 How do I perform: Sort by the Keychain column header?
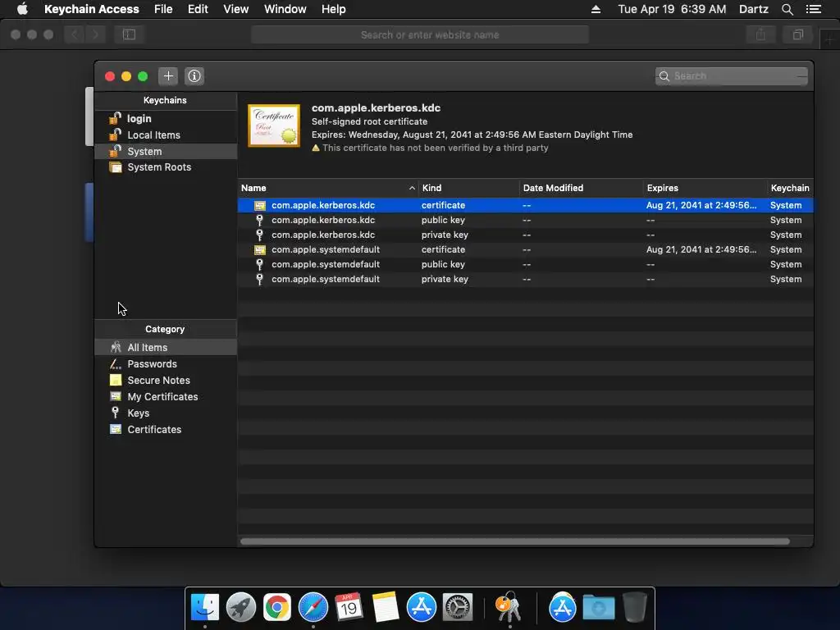(790, 188)
